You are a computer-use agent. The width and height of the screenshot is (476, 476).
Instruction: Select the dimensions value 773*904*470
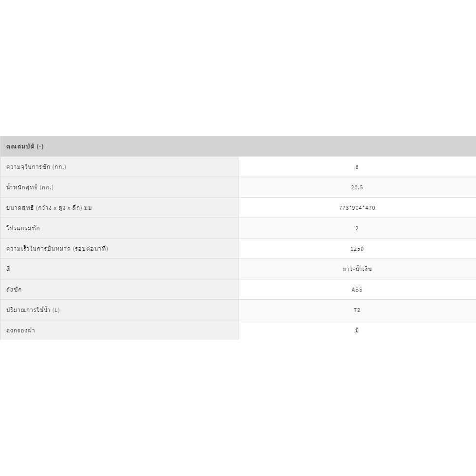357,208
